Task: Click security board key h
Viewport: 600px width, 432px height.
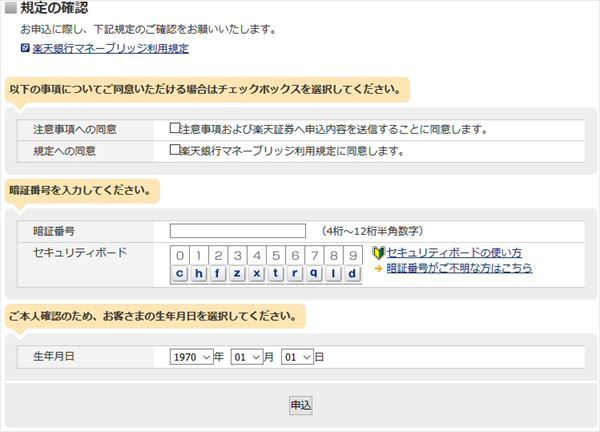Action: click(x=199, y=274)
